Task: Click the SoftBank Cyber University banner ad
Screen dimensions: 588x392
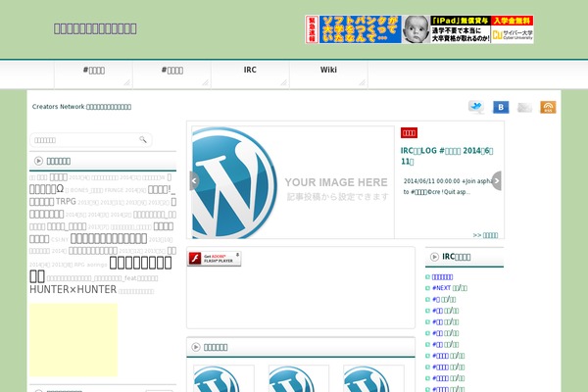Action: tap(419, 29)
